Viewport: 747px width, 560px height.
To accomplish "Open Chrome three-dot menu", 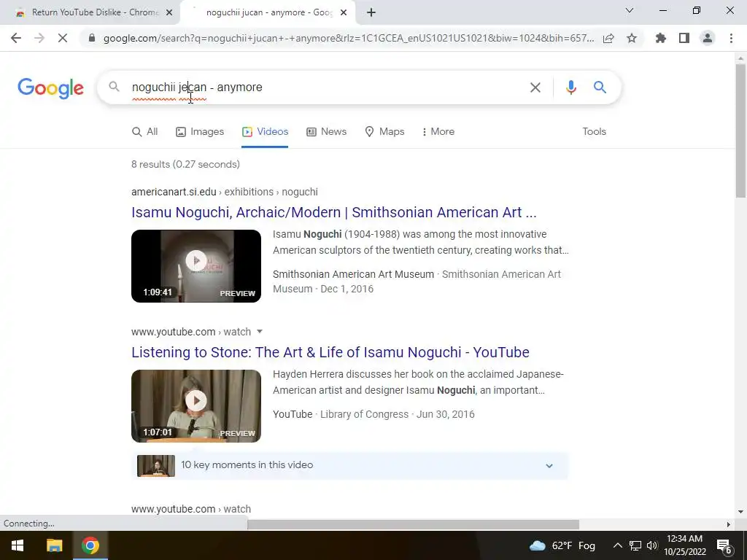I will tap(731, 38).
